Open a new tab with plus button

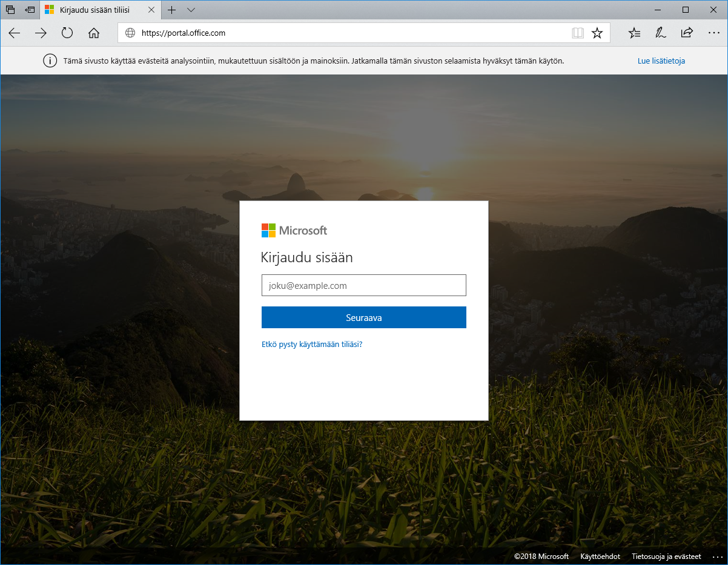coord(172,10)
